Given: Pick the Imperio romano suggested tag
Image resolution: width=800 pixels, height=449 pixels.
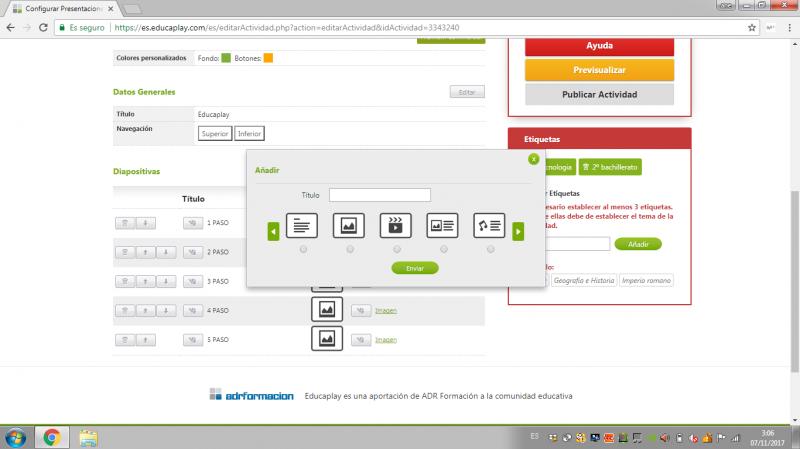Looking at the screenshot, I should (x=646, y=281).
